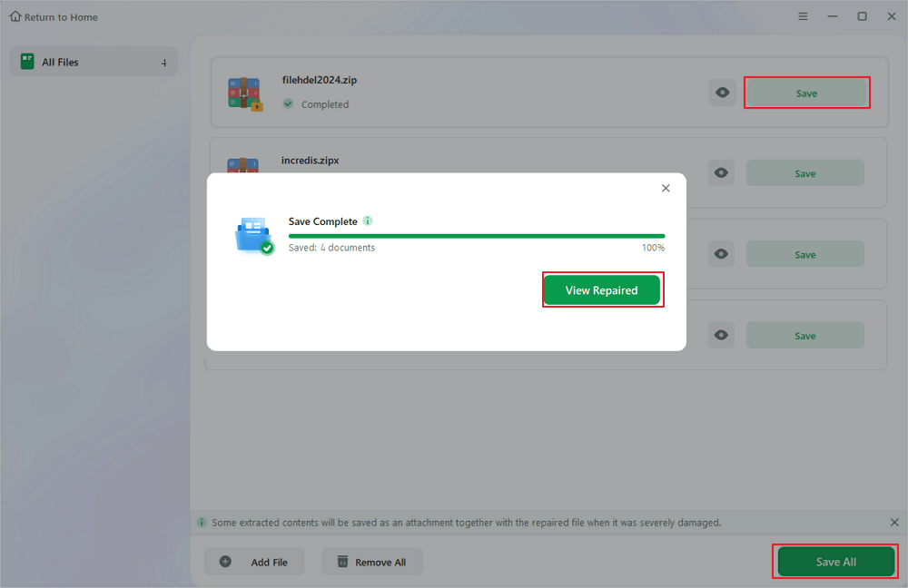This screenshot has height=588, width=908.
Task: Preview incredis.zipx with the eye icon
Action: click(x=721, y=173)
